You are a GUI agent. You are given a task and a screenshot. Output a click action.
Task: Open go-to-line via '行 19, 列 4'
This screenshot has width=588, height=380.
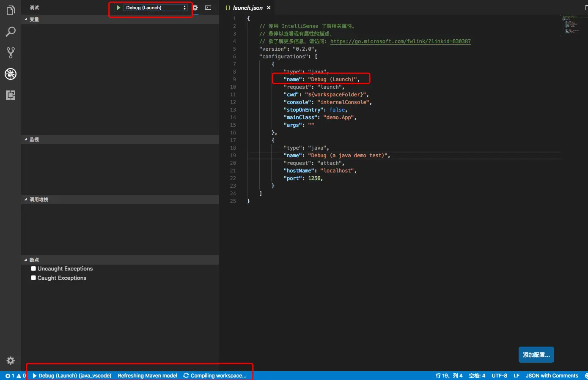(449, 376)
